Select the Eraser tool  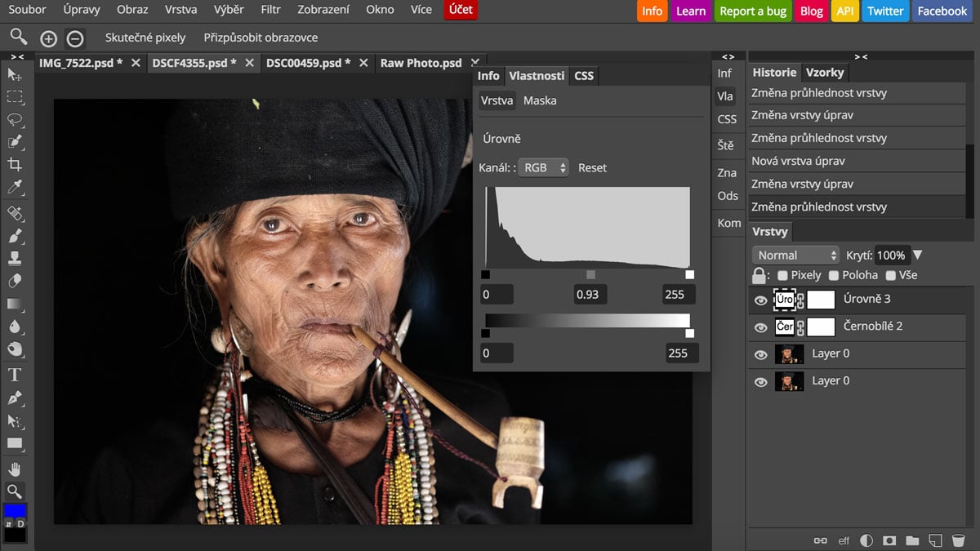tap(15, 282)
